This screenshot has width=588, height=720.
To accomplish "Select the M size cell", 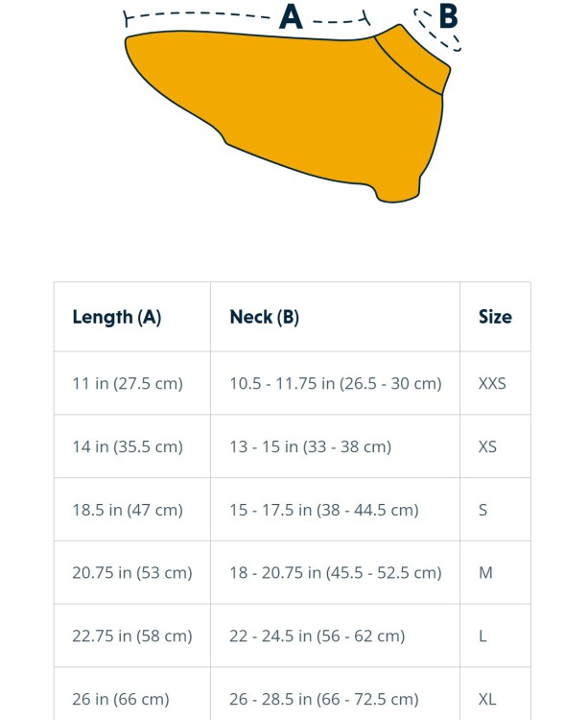I will tap(495, 572).
